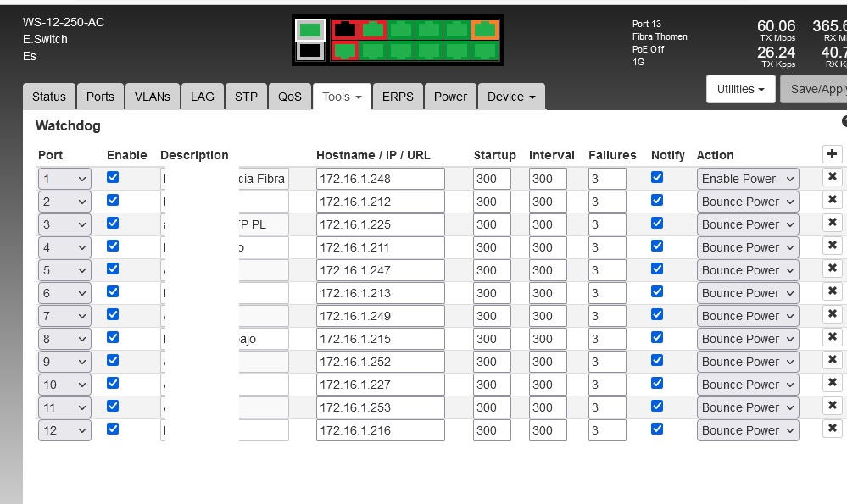Screen dimensions: 847x504
Task: Delete the row with IP 172.16.1.252
Action: [x=832, y=359]
